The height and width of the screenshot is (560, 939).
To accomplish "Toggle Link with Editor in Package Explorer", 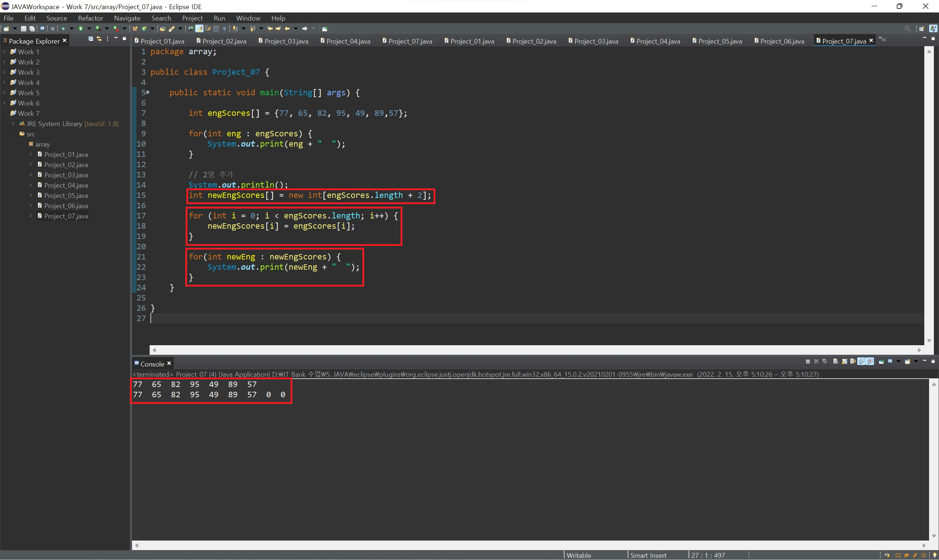I will coord(99,38).
